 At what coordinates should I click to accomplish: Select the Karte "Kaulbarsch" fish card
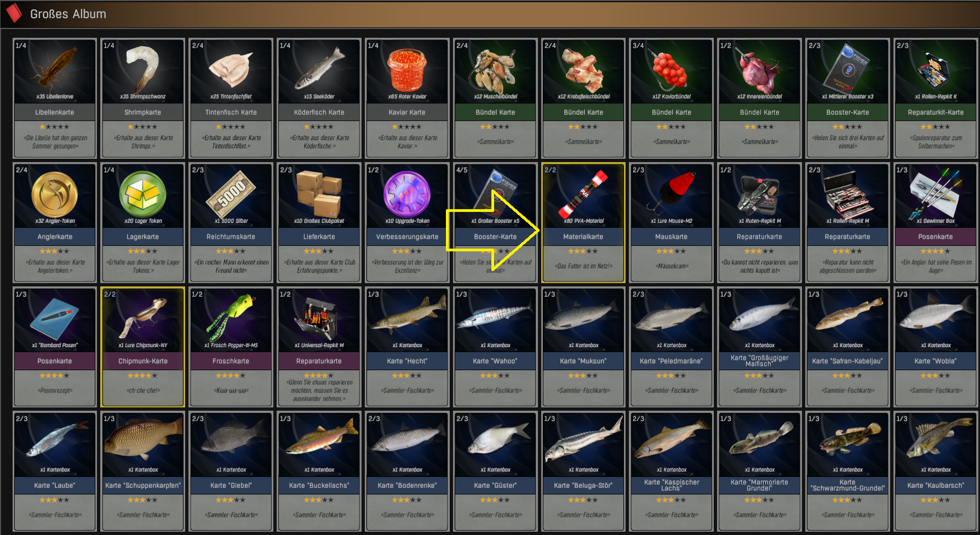click(936, 471)
